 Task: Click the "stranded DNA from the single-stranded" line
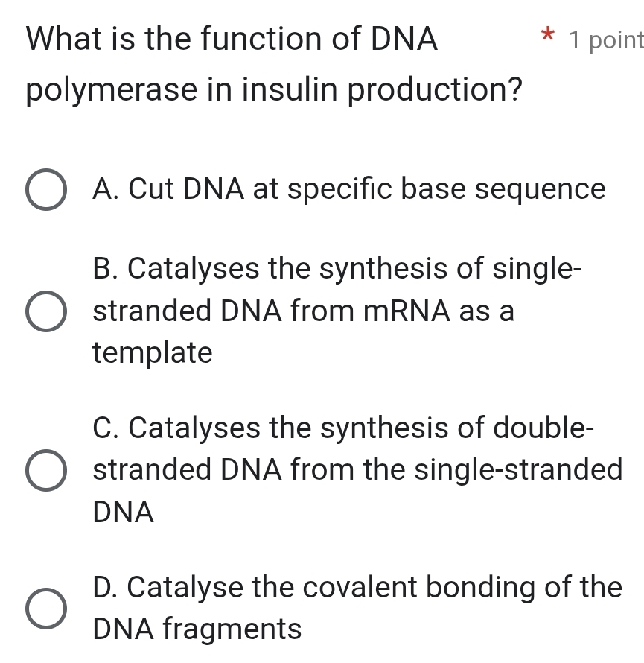click(x=357, y=470)
